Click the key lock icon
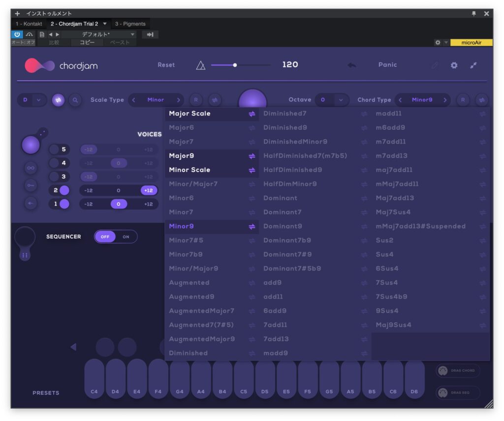This screenshot has width=504, height=421. (31, 186)
